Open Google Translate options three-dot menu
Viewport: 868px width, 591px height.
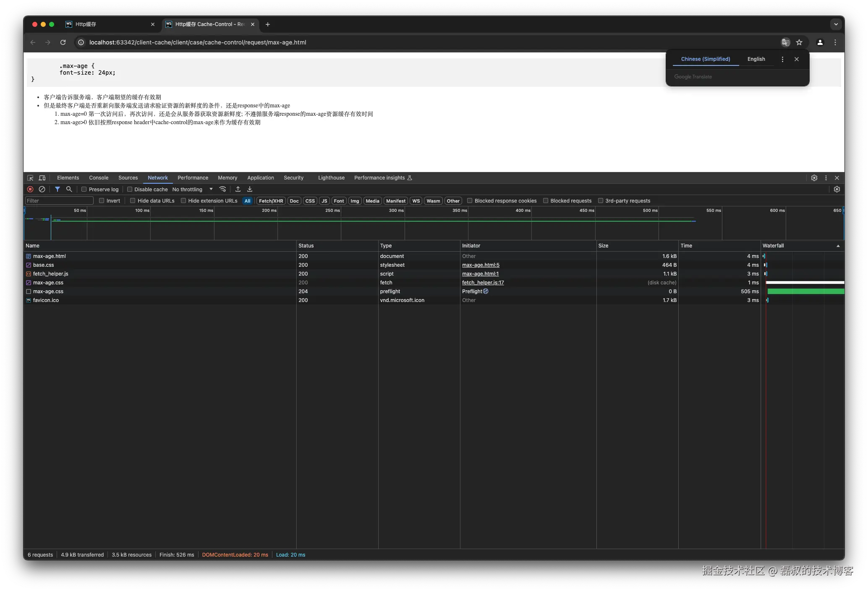[782, 59]
